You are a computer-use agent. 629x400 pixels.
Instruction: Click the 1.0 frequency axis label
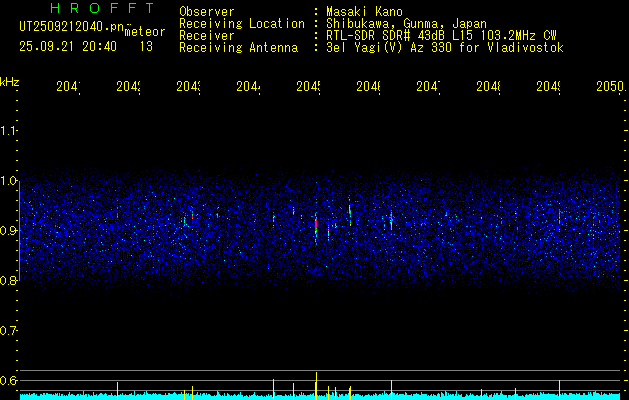8,181
